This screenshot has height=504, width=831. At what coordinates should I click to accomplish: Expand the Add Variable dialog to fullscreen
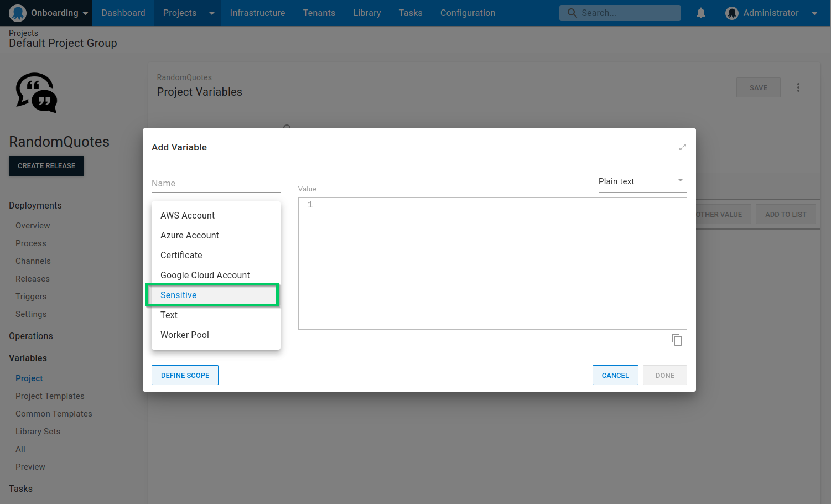click(682, 147)
